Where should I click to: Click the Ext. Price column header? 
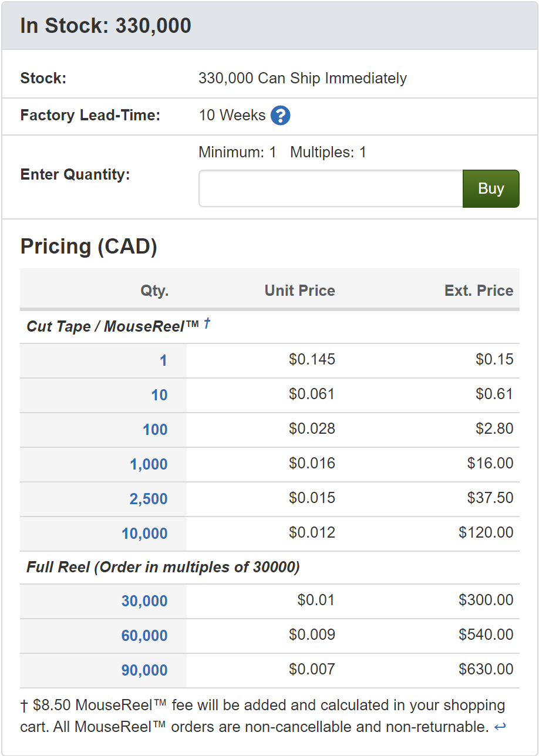point(479,291)
